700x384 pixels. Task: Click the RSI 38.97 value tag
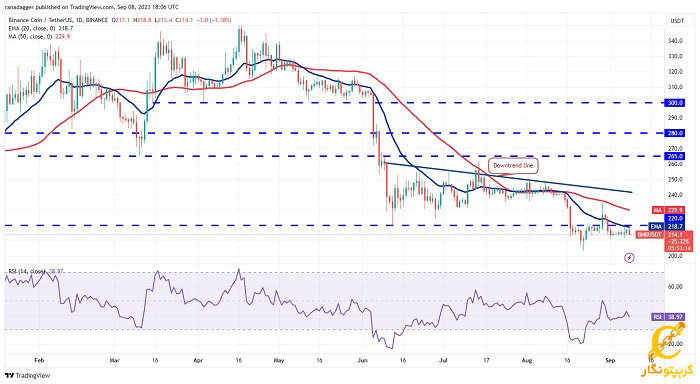pyautogui.click(x=668, y=317)
